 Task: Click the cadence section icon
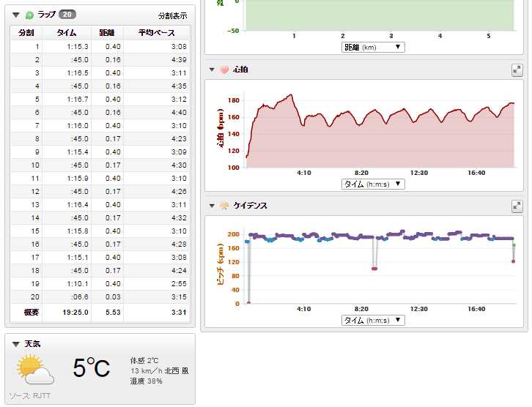[224, 206]
